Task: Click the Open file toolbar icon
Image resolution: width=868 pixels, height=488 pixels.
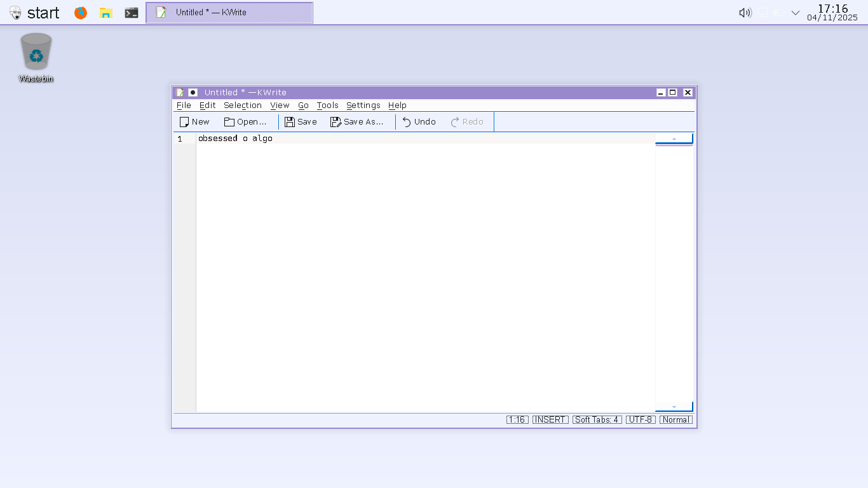Action: coord(229,122)
